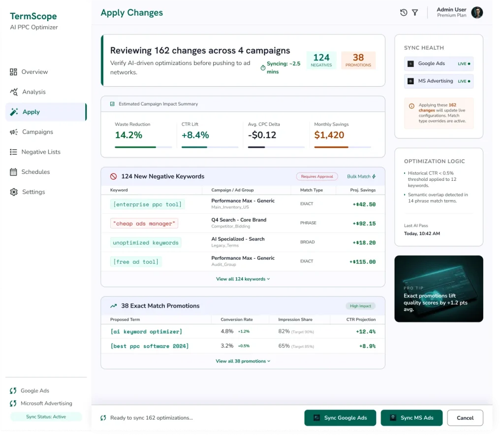Click the 38 Promotions counter tile
Image resolution: width=504 pixels, height=439 pixels.
(x=358, y=60)
